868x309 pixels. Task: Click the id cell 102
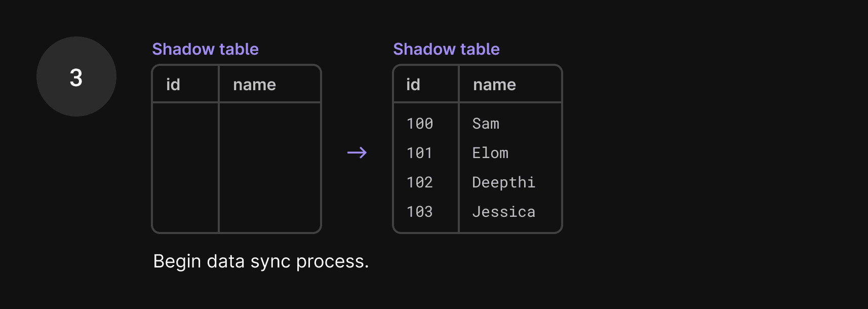420,182
